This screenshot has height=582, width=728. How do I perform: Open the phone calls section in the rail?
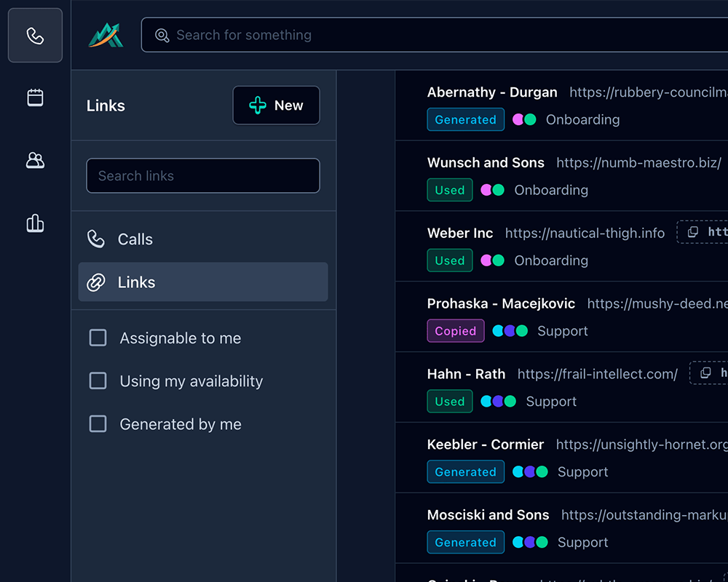pos(35,35)
